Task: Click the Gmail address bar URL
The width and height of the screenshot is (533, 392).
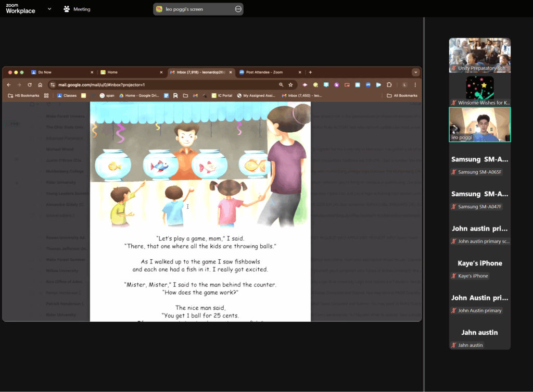Action: pos(101,85)
